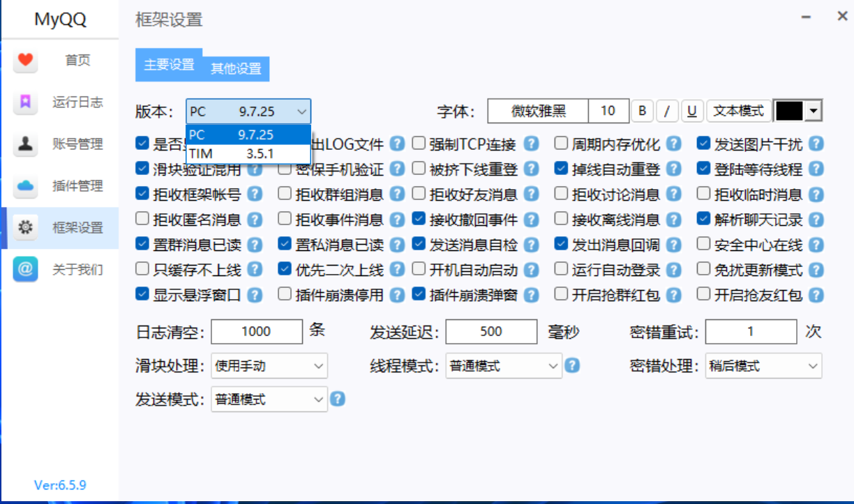
Task: Select the 主要设置 tab
Action: point(169,65)
